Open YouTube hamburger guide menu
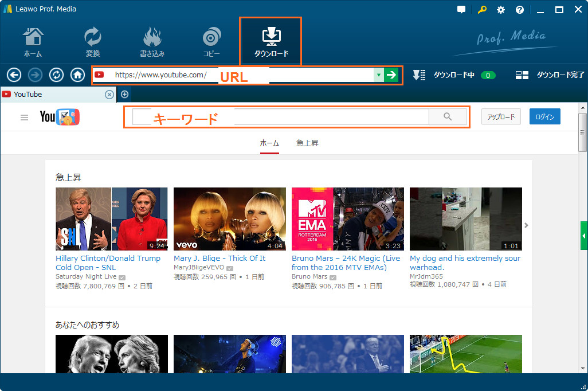This screenshot has width=588, height=391. tap(25, 118)
